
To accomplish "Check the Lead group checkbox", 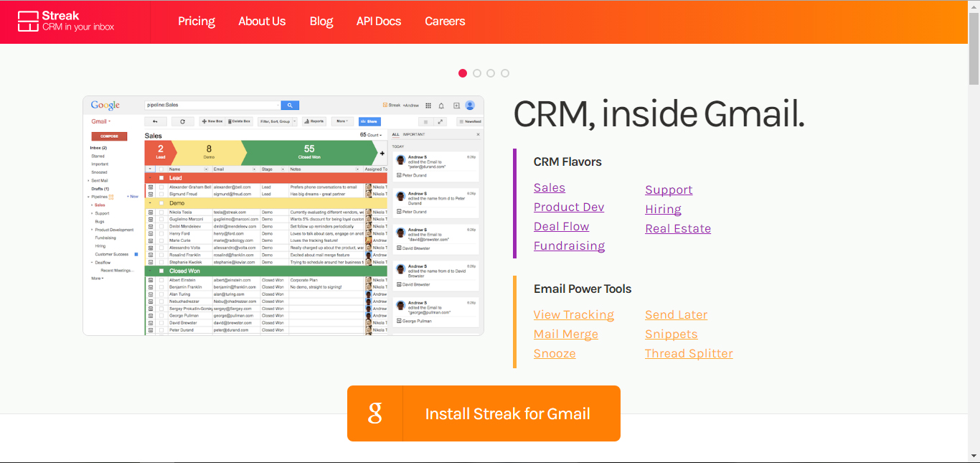I will tap(161, 178).
